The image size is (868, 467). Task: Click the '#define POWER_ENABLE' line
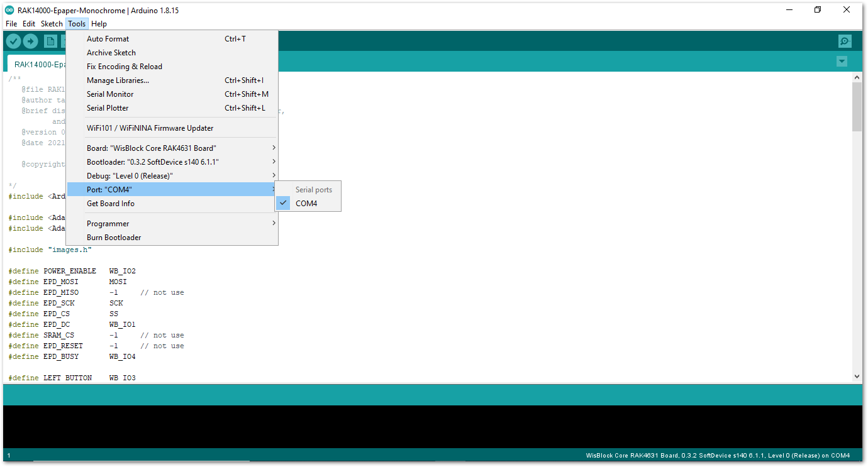click(x=72, y=272)
